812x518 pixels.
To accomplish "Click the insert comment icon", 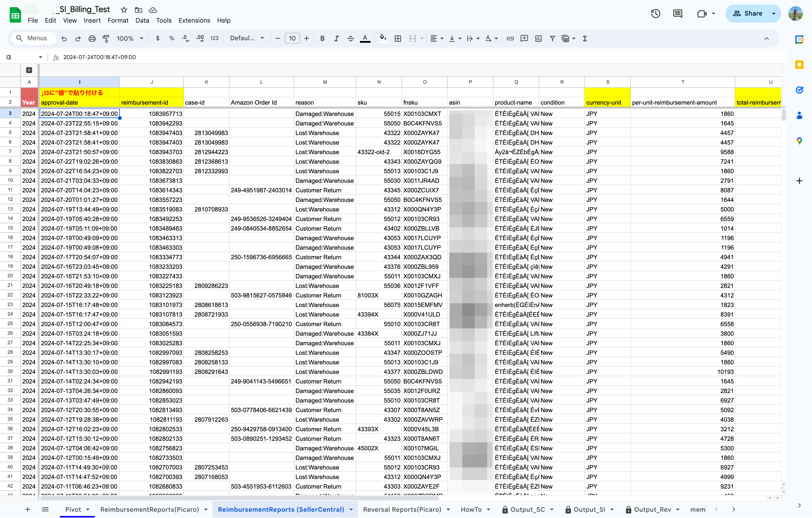I will click(524, 38).
